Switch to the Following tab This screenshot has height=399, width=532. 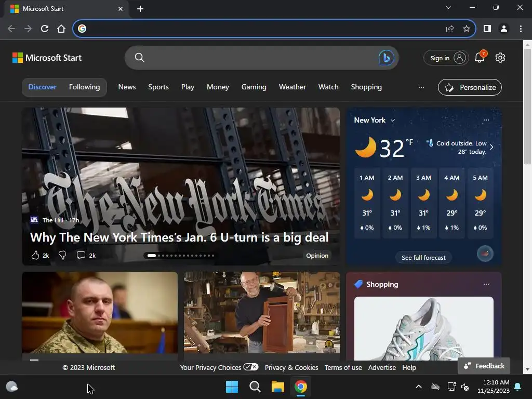85,87
